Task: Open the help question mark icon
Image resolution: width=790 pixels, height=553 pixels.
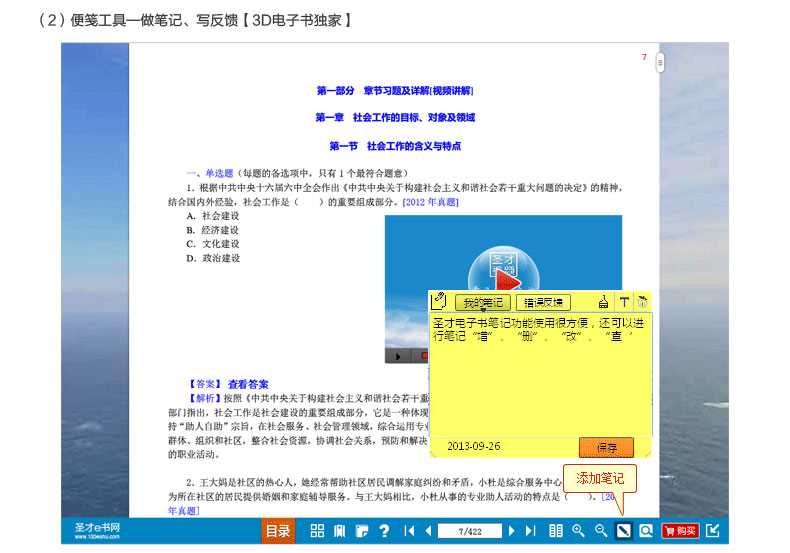Action: tap(384, 531)
